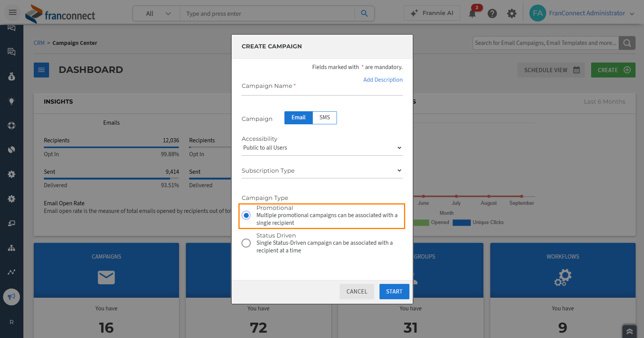Click the FA user avatar

(x=537, y=13)
